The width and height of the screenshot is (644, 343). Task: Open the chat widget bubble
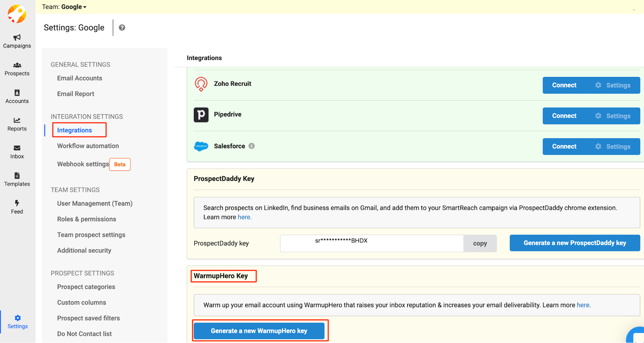click(636, 335)
